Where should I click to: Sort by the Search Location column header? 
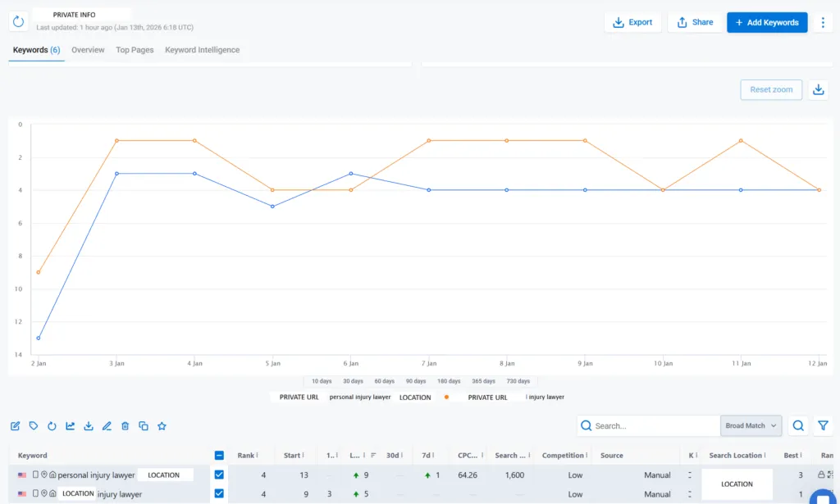coord(735,456)
